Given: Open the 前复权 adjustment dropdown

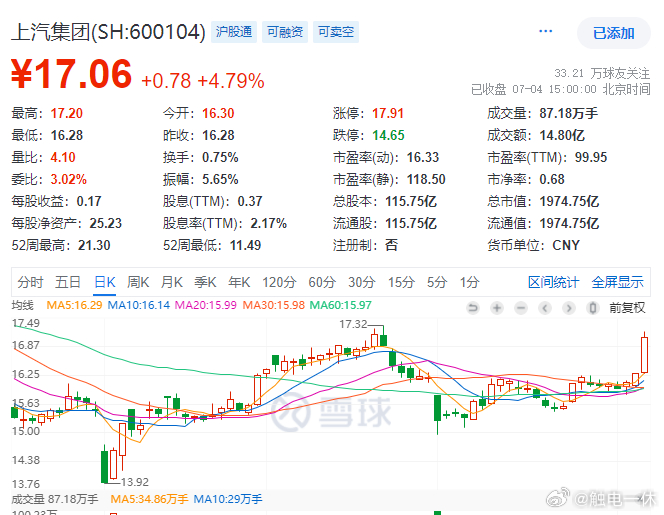Looking at the screenshot, I should (x=627, y=308).
